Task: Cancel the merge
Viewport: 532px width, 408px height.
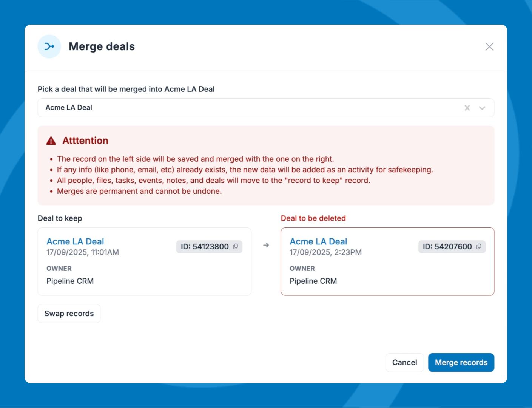Action: point(405,363)
